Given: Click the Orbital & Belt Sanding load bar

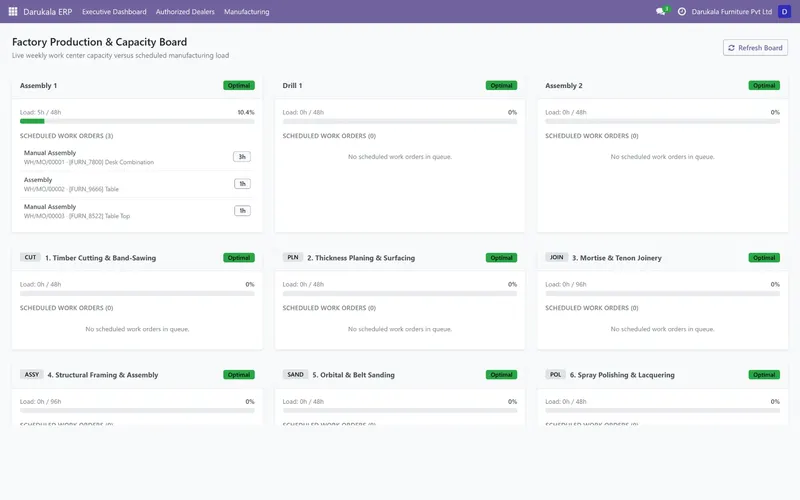Looking at the screenshot, I should (399, 410).
